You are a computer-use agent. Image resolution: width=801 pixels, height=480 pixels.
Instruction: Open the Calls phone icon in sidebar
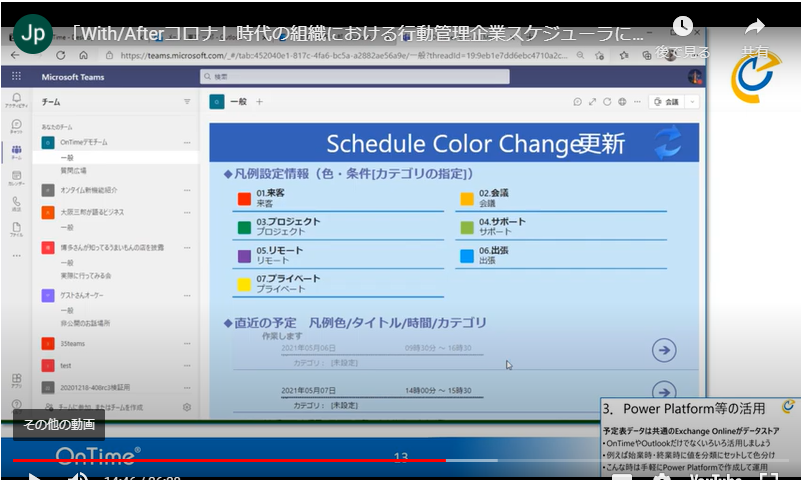16,204
